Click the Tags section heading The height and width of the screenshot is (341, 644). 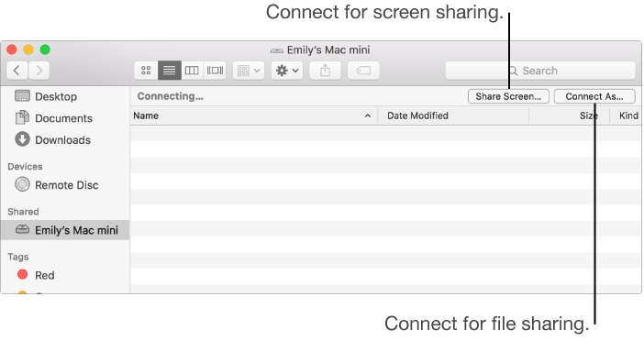tap(18, 257)
